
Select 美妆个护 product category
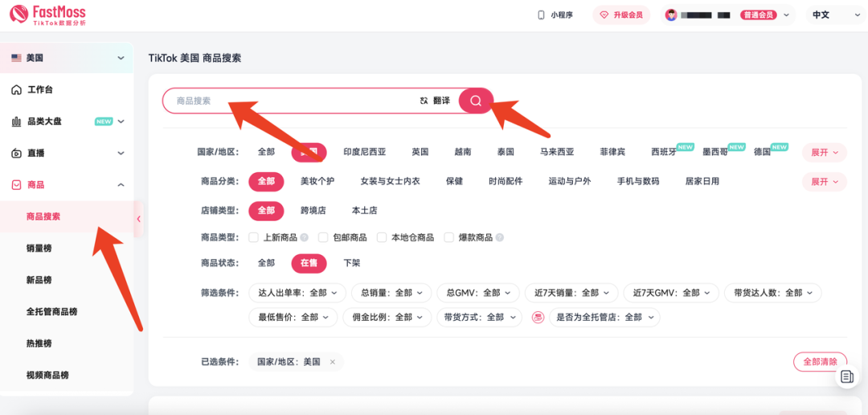pyautogui.click(x=317, y=181)
